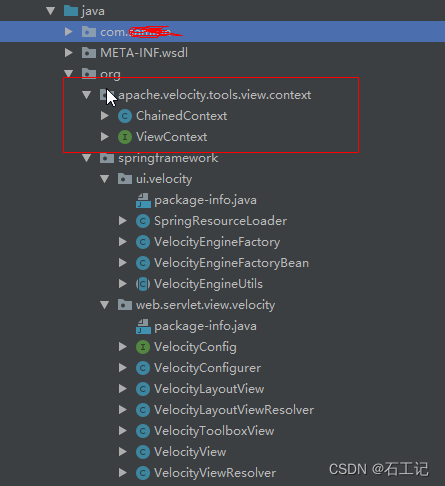The image size is (445, 486).
Task: Click package-info.java icon under ui.velocity
Action: tap(143, 200)
